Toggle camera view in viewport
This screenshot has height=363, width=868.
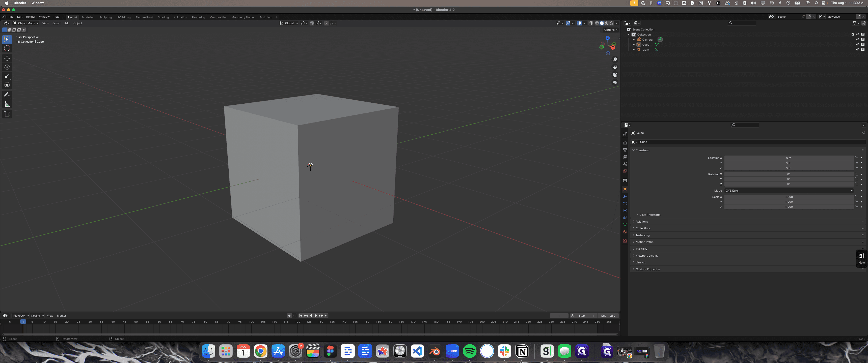pos(615,75)
